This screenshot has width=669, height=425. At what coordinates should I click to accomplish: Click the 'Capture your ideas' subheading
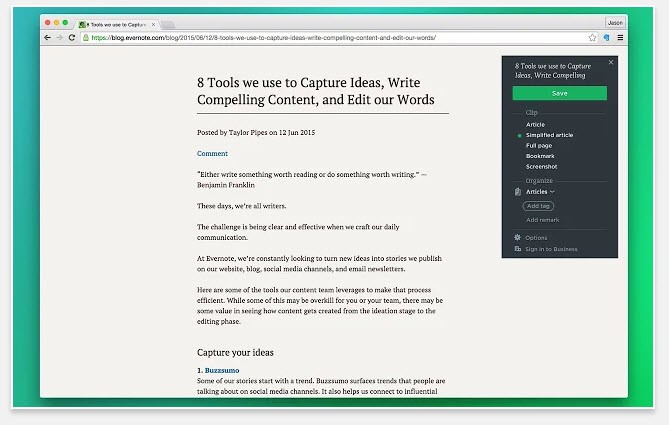click(x=235, y=352)
